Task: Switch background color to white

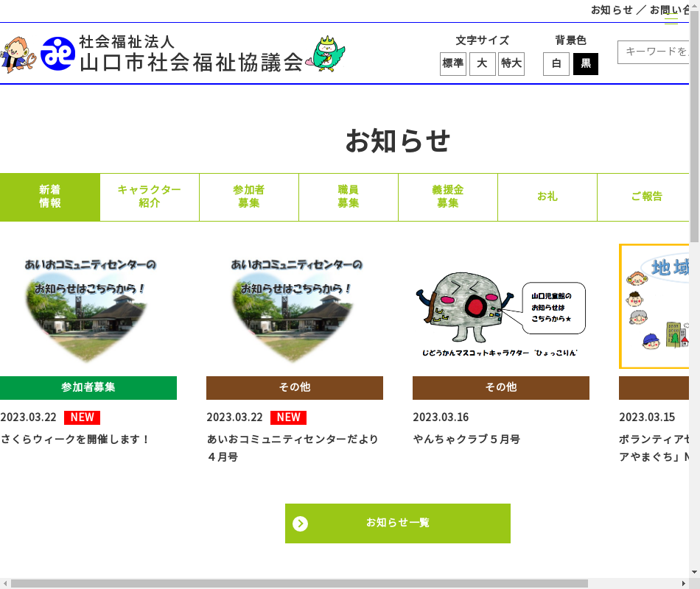Action: [x=556, y=64]
